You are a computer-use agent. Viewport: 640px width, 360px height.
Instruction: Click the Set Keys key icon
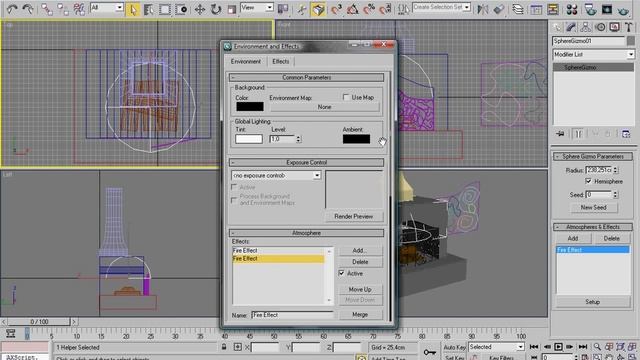coord(429,352)
